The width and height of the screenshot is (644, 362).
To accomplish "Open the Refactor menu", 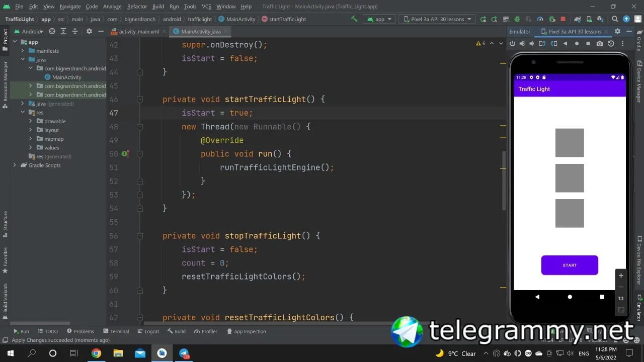I will tap(137, 7).
